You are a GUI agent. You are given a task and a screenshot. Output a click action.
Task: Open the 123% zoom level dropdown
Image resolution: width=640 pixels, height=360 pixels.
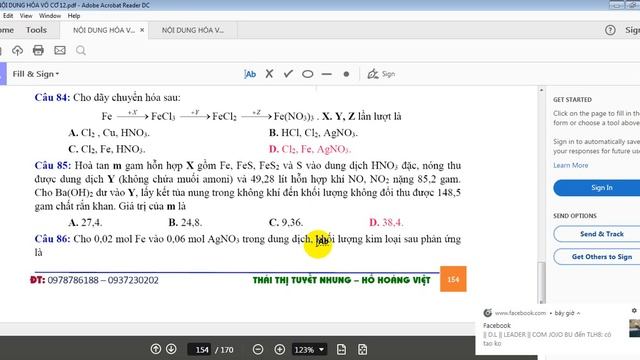click(309, 350)
